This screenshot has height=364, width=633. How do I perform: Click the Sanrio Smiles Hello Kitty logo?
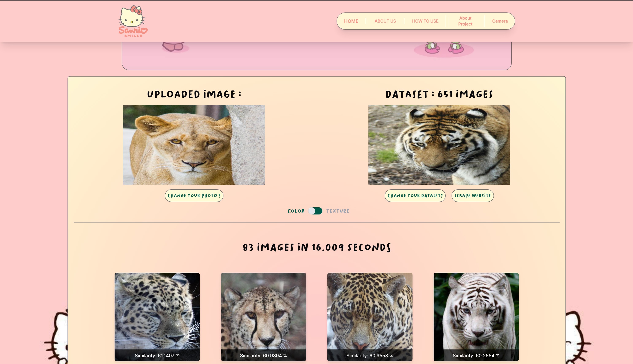(x=133, y=21)
